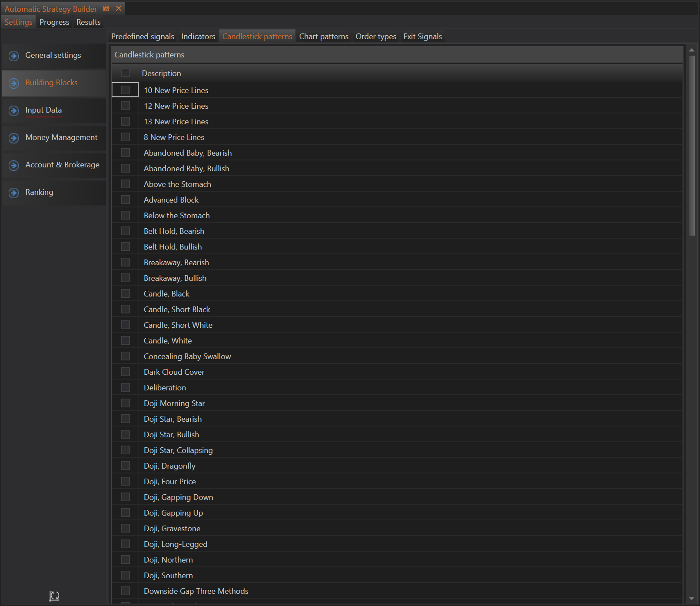Viewport: 700px width, 606px height.
Task: Open the Chart patterns tab
Action: (x=324, y=37)
